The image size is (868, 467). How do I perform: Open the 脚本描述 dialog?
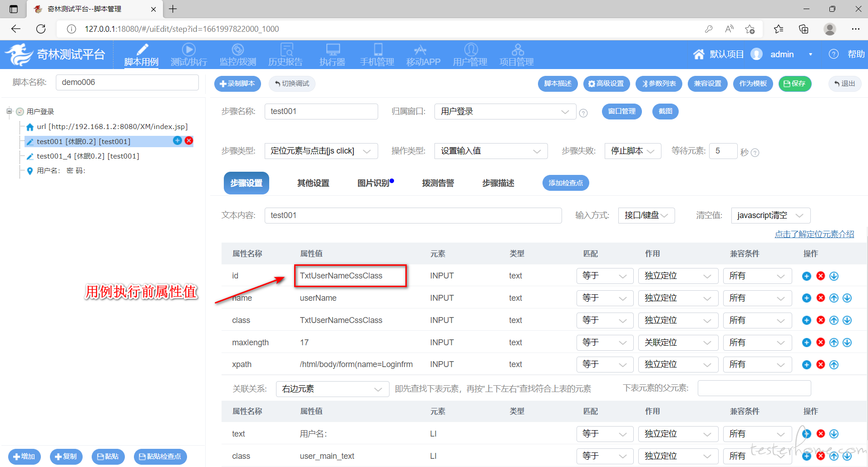(557, 84)
